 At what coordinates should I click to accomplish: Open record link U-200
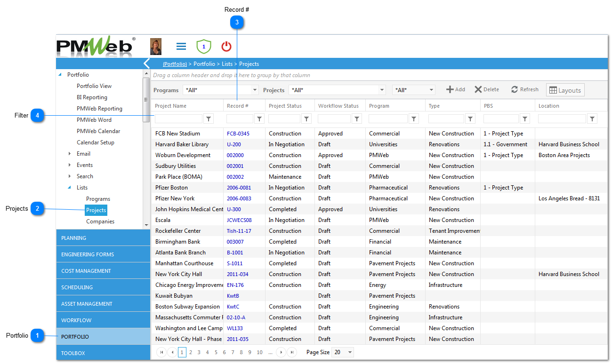tap(234, 144)
